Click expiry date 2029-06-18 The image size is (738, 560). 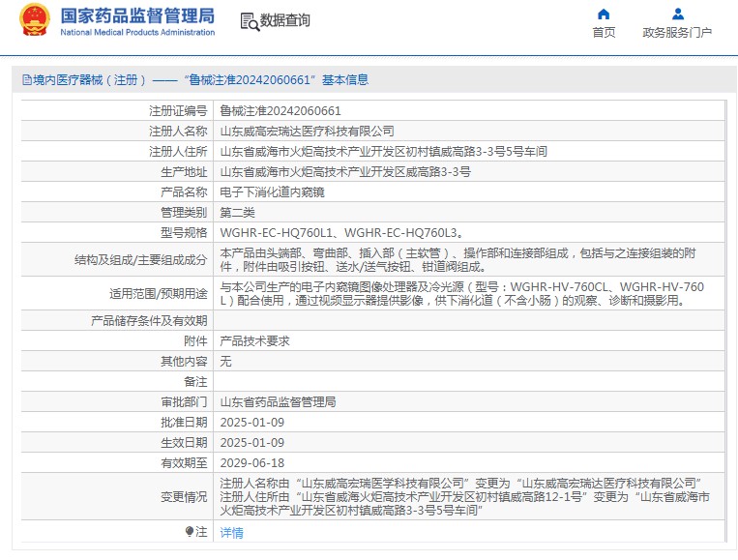(x=252, y=462)
